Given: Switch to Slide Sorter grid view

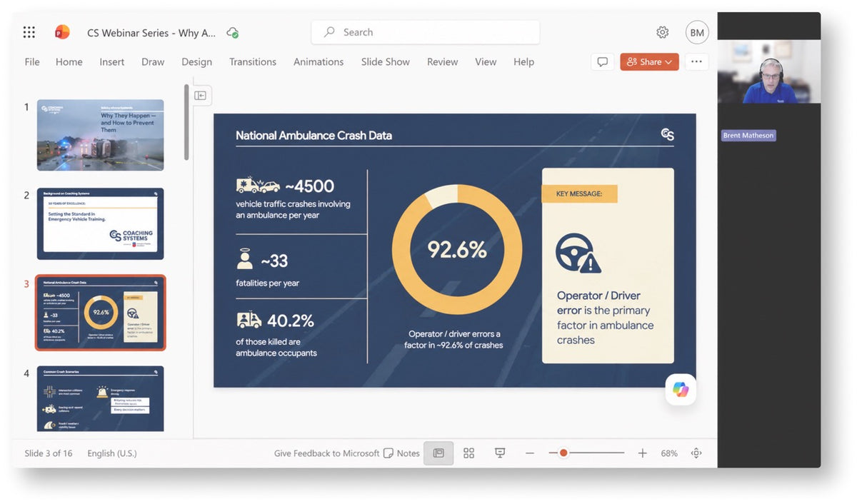Looking at the screenshot, I should (468, 453).
